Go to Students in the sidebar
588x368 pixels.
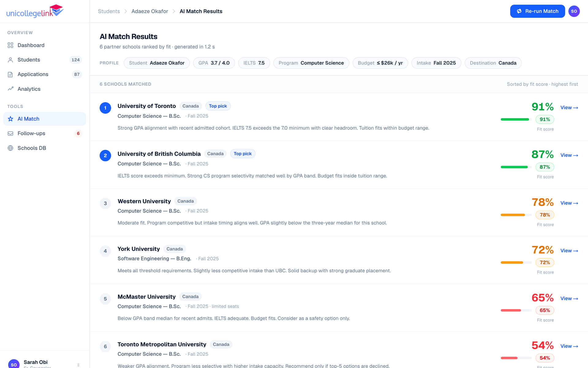(x=45, y=60)
